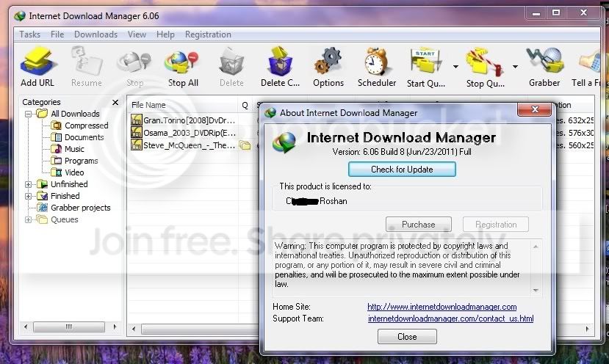609x364 pixels.
Task: Click the Start Queue icon
Action: click(425, 62)
